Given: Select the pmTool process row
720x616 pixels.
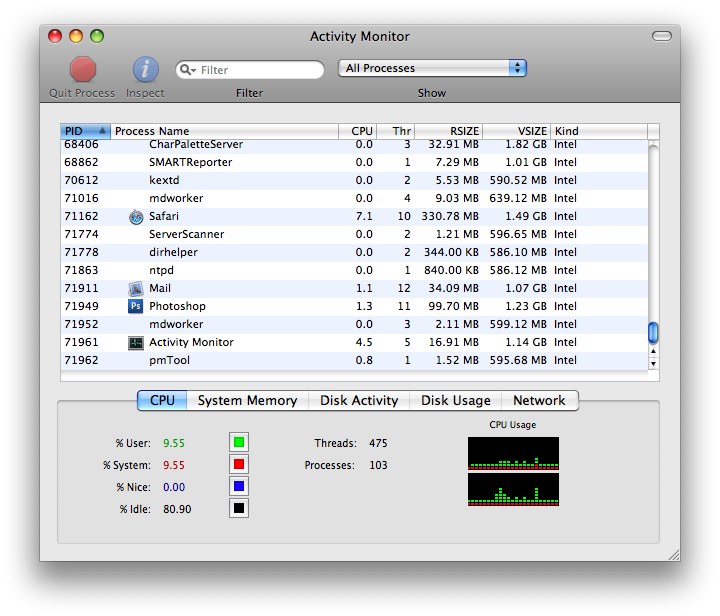Looking at the screenshot, I should (354, 360).
